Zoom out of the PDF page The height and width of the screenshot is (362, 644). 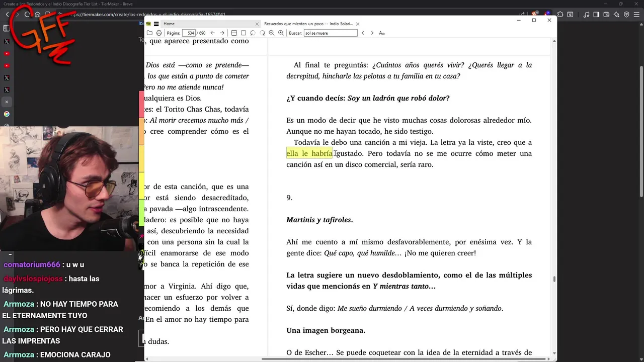(x=272, y=33)
